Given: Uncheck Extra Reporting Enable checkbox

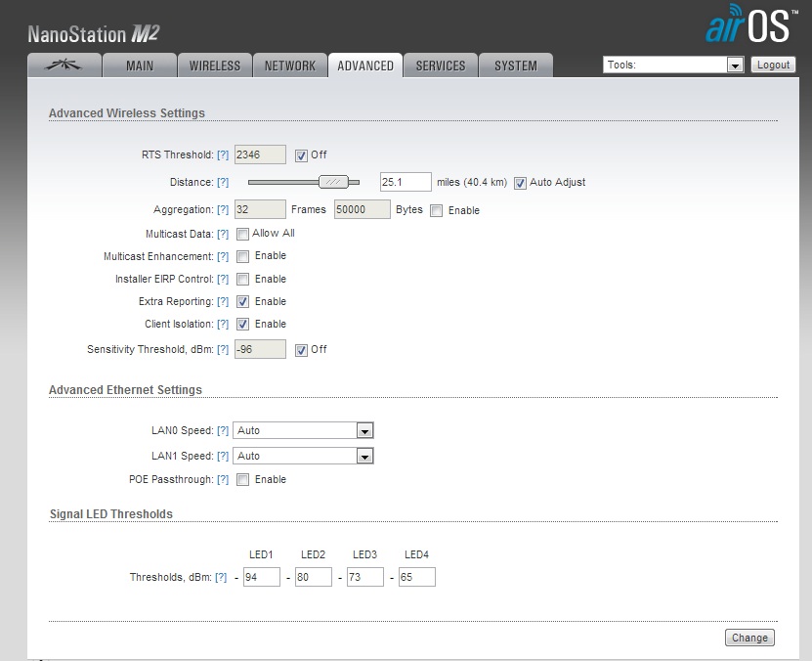Looking at the screenshot, I should 242,301.
